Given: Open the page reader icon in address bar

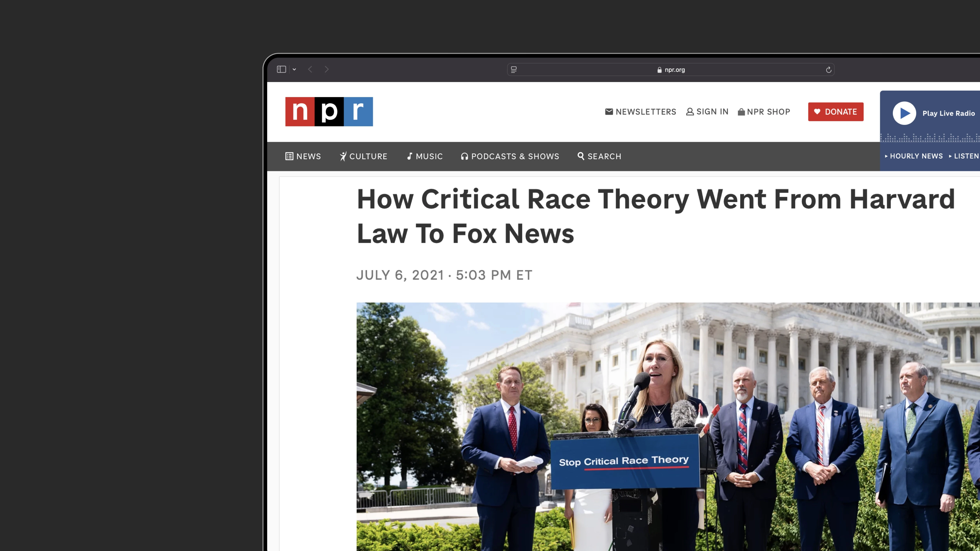Looking at the screenshot, I should point(514,69).
